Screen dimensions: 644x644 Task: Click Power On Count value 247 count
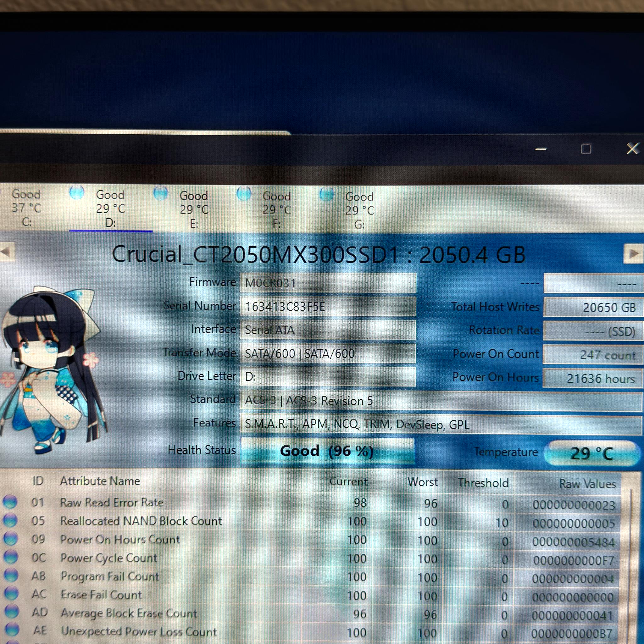pos(592,355)
